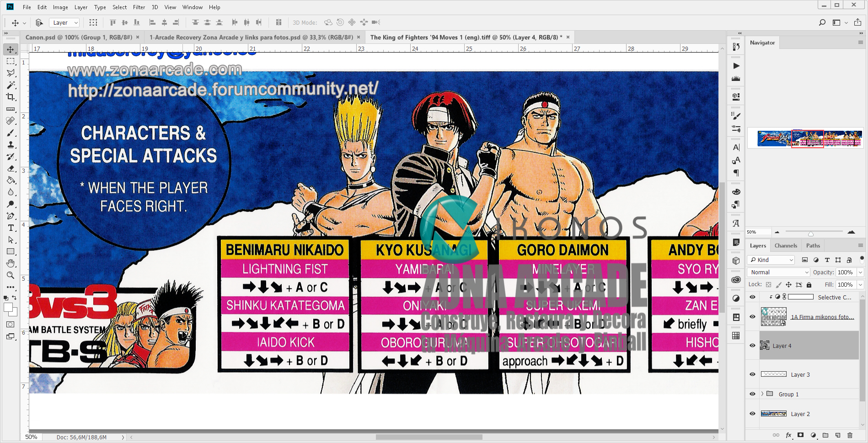Expand the Group 1 layer group
This screenshot has width=868, height=443.
[762, 394]
